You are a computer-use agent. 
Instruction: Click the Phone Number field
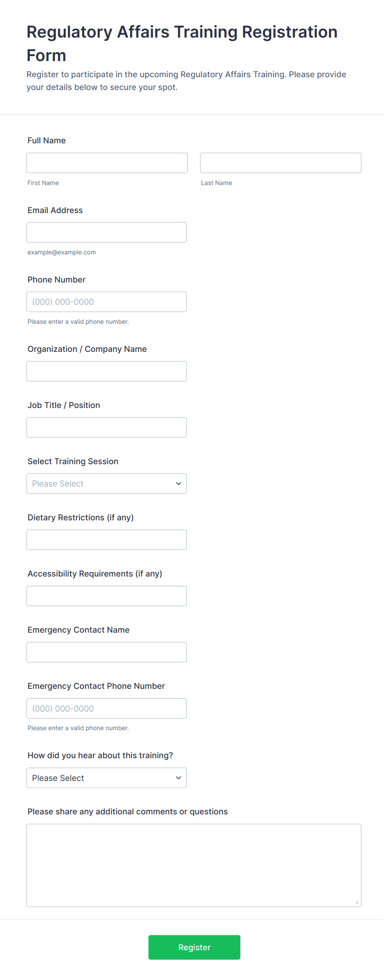(107, 302)
